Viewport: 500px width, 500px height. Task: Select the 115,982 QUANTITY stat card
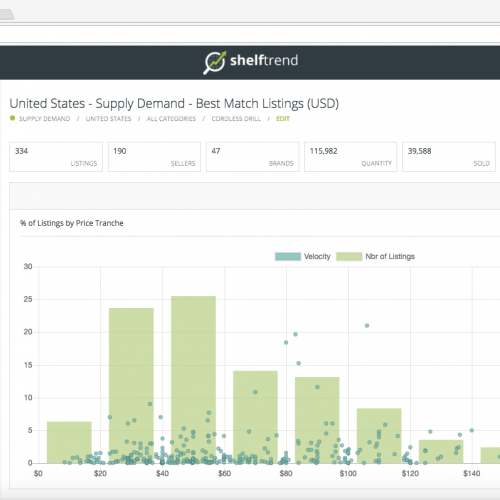[350, 157]
